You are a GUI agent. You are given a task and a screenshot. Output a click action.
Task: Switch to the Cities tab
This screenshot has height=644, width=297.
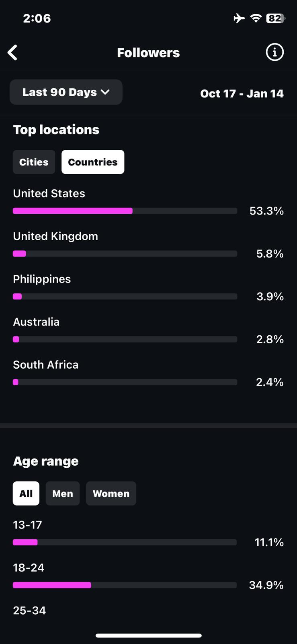point(34,162)
